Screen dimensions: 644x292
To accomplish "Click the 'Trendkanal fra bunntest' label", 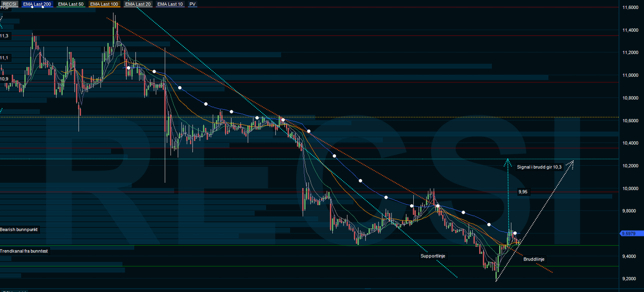I will (x=24, y=251).
